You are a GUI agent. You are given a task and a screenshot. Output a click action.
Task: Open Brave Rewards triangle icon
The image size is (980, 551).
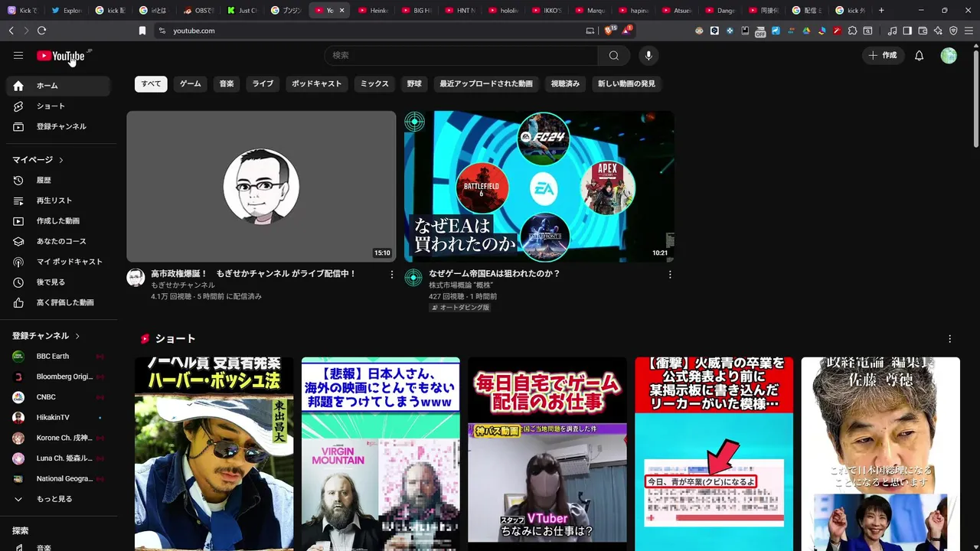(627, 31)
